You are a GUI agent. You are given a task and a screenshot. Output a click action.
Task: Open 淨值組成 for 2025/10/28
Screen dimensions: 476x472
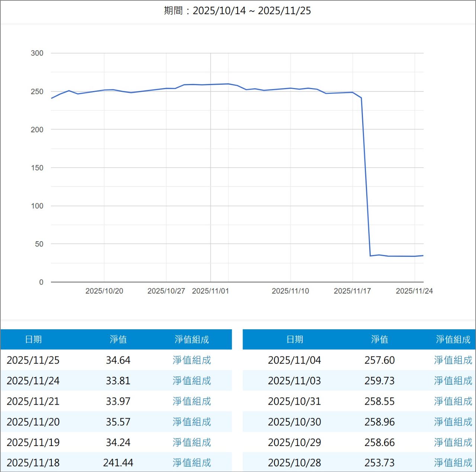click(x=453, y=463)
